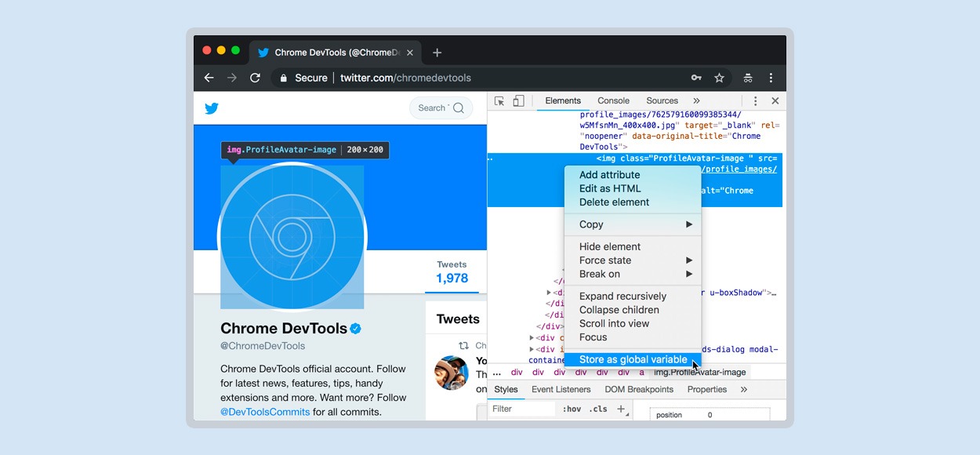
Task: Choose Edit as HTML
Action: pyautogui.click(x=633, y=188)
